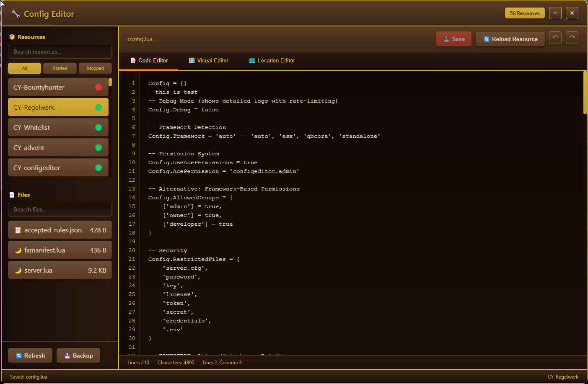Click the 'Characters: 4800' status text

176,363
